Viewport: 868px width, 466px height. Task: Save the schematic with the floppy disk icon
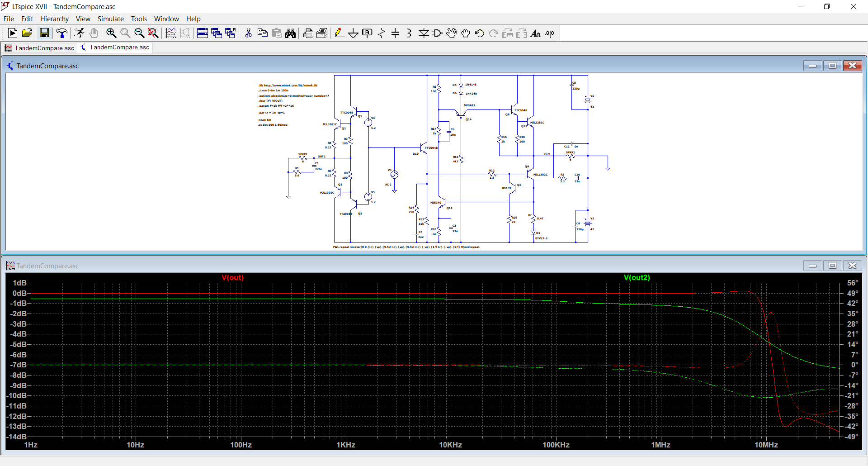[44, 33]
